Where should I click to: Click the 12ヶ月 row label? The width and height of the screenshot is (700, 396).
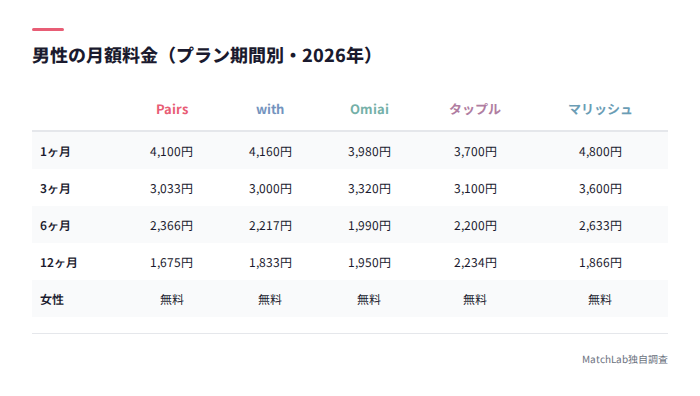pyautogui.click(x=58, y=263)
